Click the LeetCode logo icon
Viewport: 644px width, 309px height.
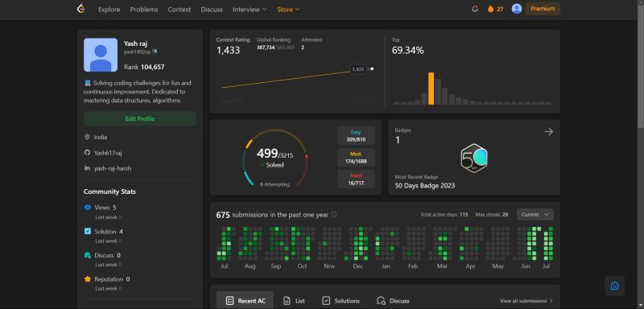pos(81,9)
